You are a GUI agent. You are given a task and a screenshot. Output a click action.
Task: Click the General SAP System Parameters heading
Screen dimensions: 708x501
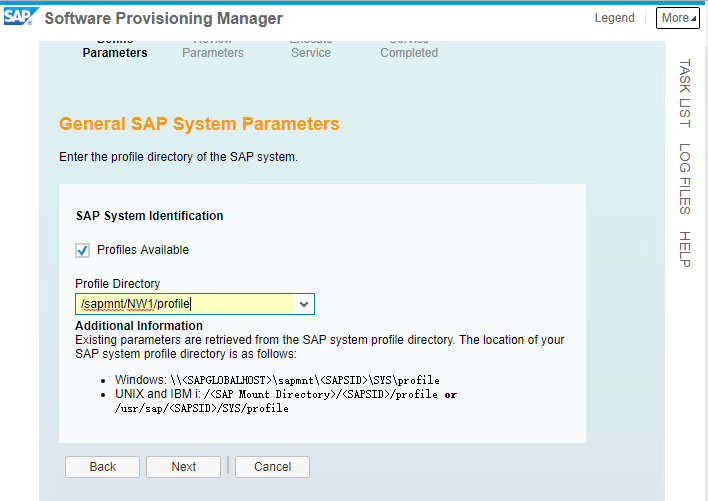pos(199,124)
